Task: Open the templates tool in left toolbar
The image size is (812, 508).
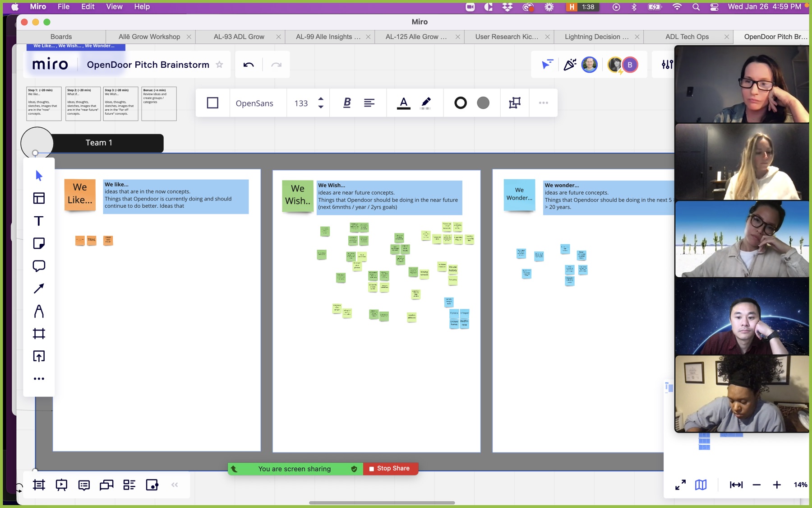Action: (39, 198)
